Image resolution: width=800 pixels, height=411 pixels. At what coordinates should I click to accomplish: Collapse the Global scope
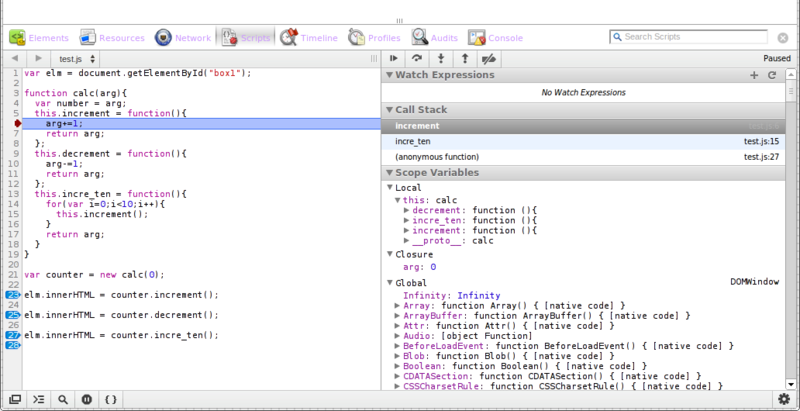(x=390, y=283)
